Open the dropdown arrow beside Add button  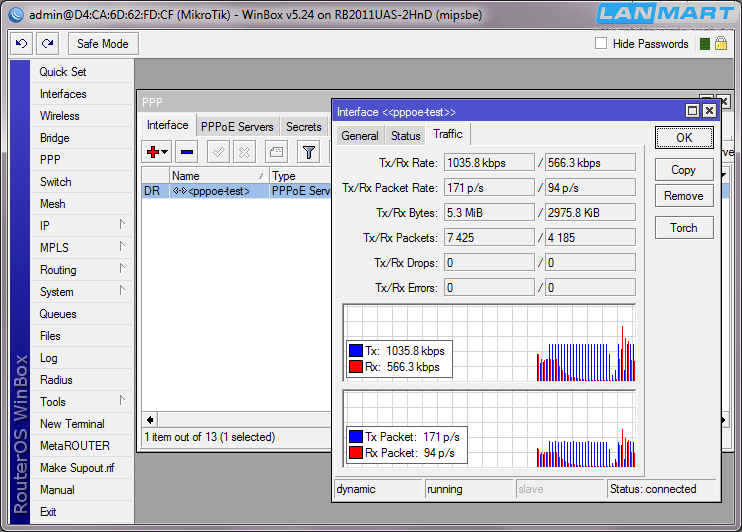(x=165, y=152)
